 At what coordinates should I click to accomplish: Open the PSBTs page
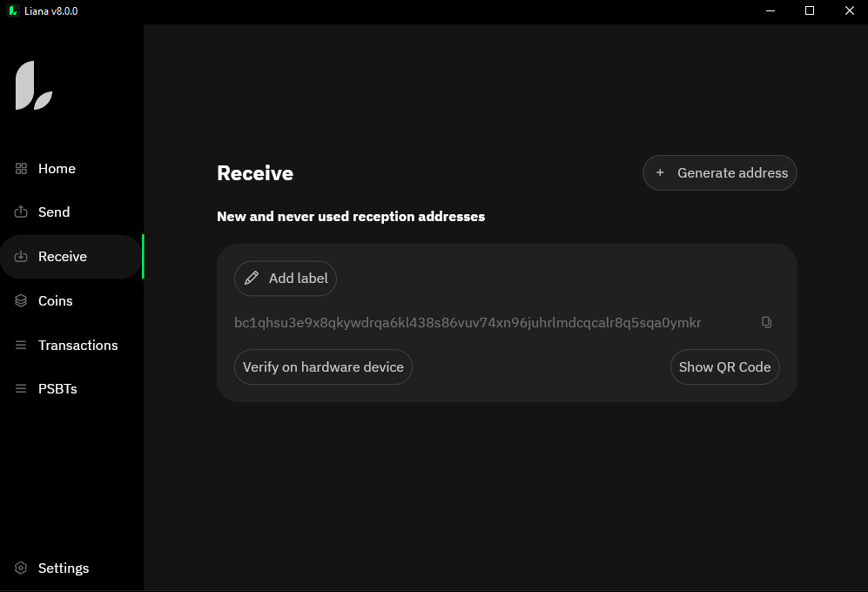coord(57,389)
